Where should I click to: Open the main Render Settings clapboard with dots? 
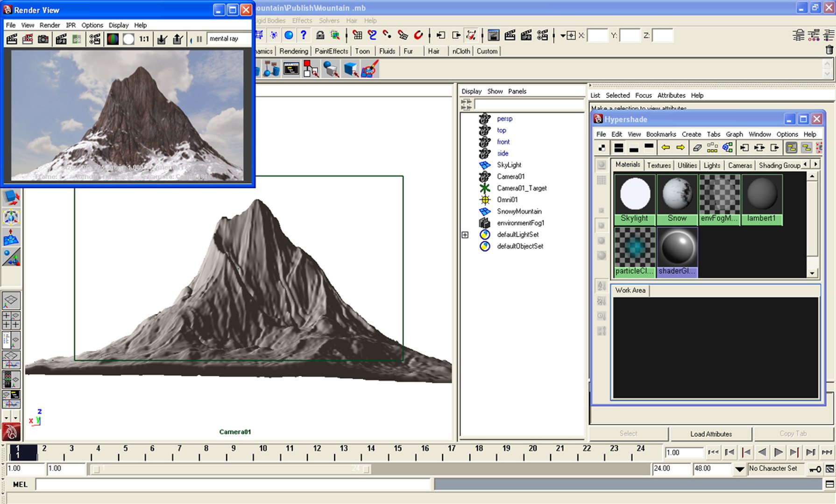542,35
